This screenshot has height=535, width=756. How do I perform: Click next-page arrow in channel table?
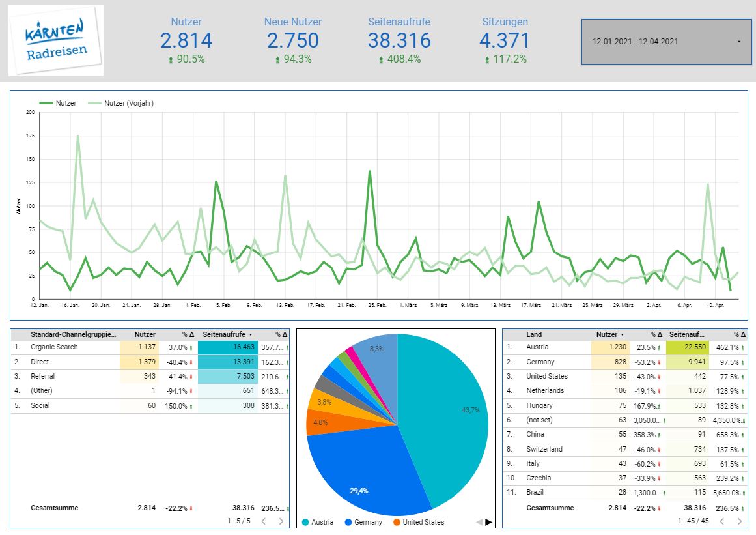[x=281, y=521]
